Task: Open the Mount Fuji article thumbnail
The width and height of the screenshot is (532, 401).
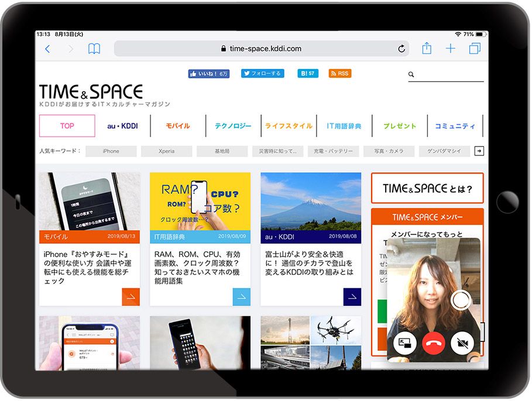Action: click(311, 201)
